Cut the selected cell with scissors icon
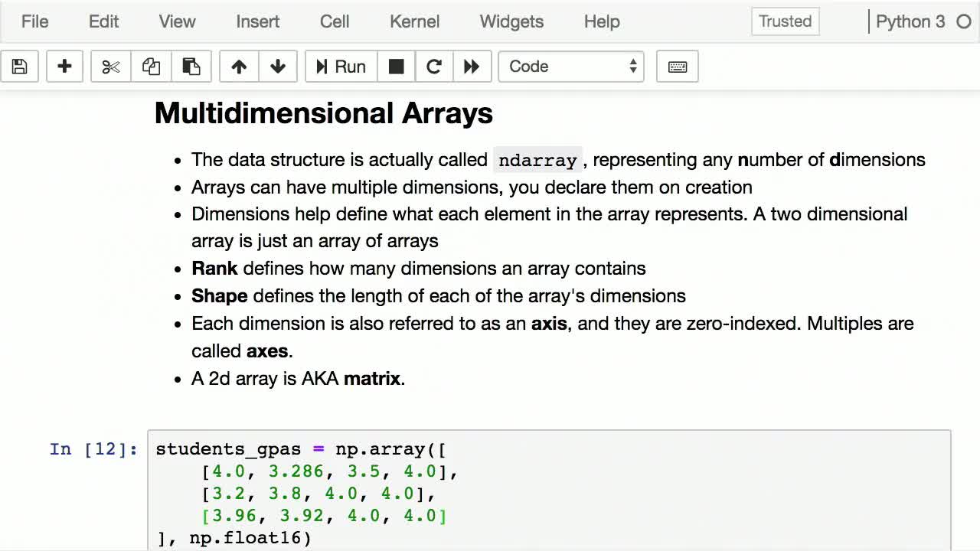The width and height of the screenshot is (980, 551). point(110,67)
